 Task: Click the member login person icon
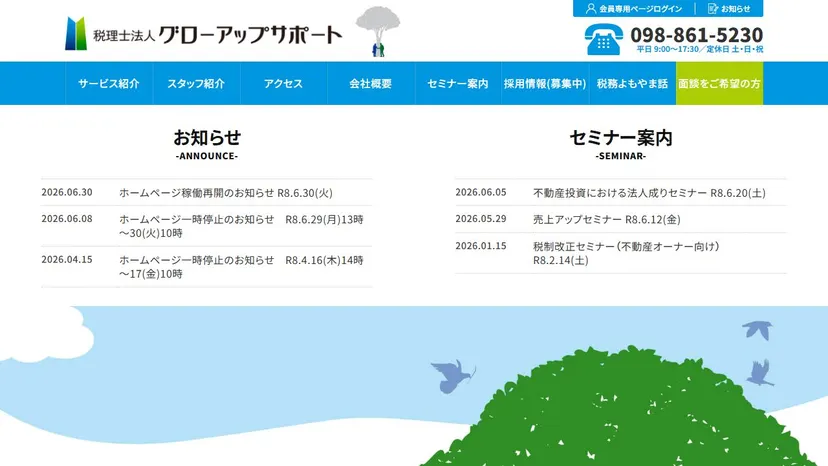[591, 8]
